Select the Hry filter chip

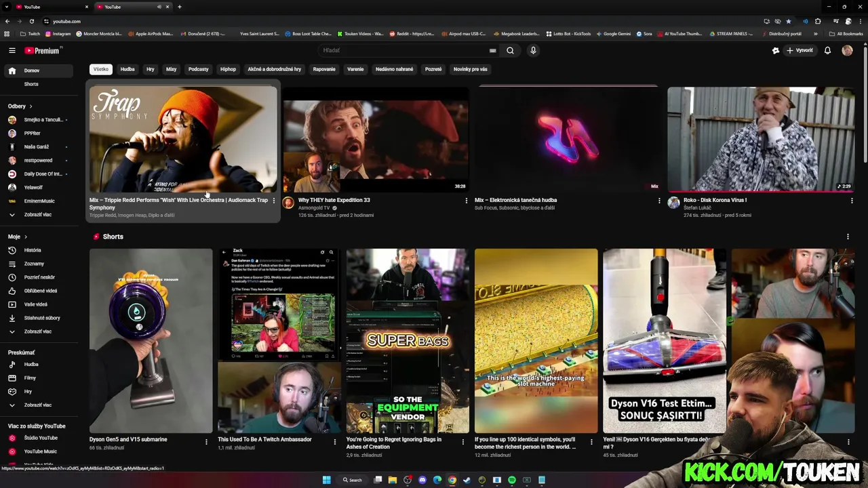pos(151,69)
